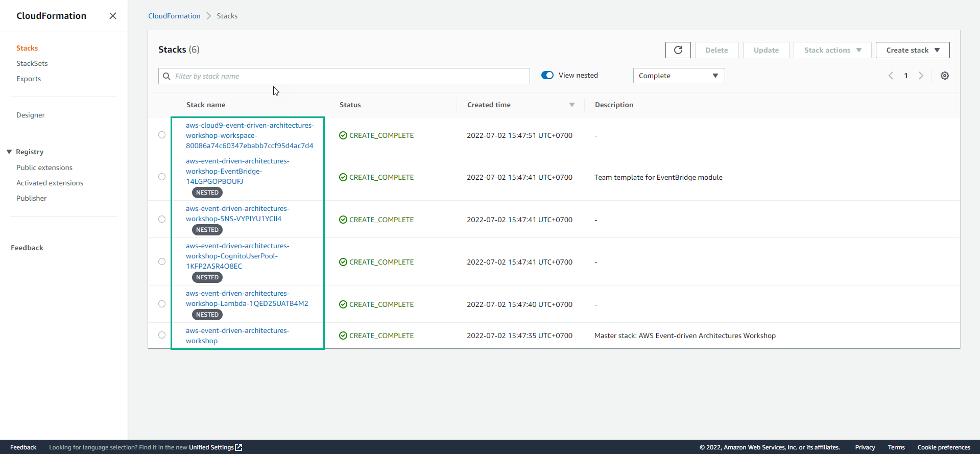Go to previous page of stacks
980x454 pixels.
891,76
